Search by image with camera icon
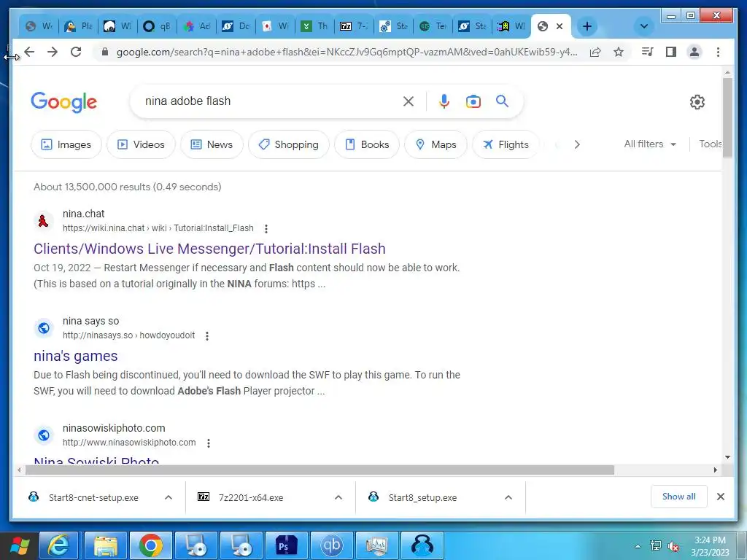Screen dimensions: 747x560 tap(473, 101)
